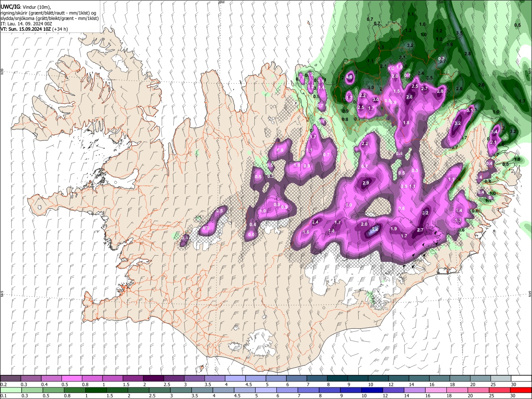The height and width of the screenshot is (399, 532).
Task: Select the '2.6' rain value on the map
Action: [459, 89]
